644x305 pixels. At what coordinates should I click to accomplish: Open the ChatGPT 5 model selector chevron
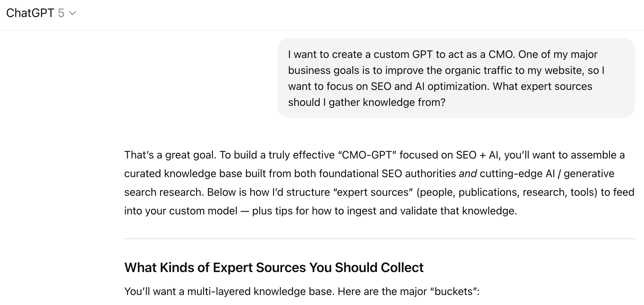coord(73,13)
